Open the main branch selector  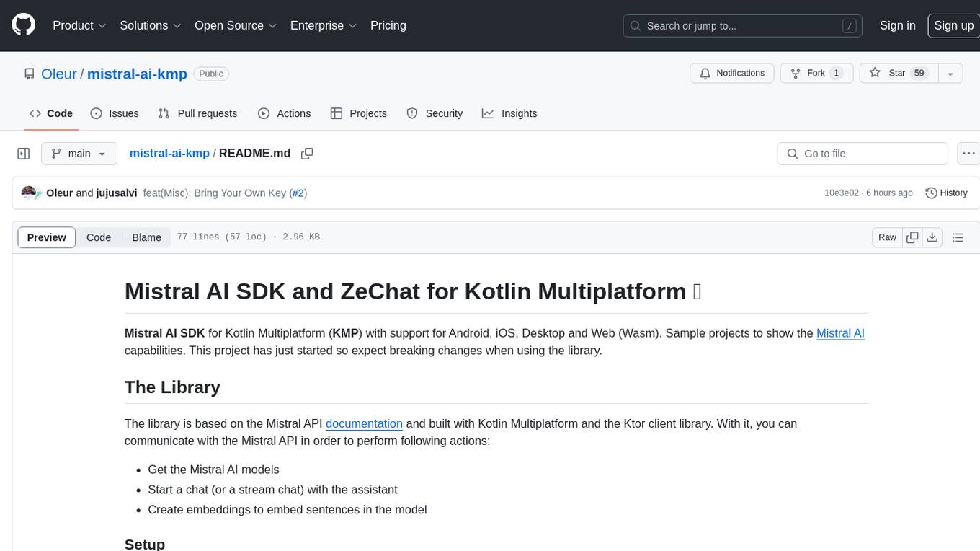coord(79,154)
